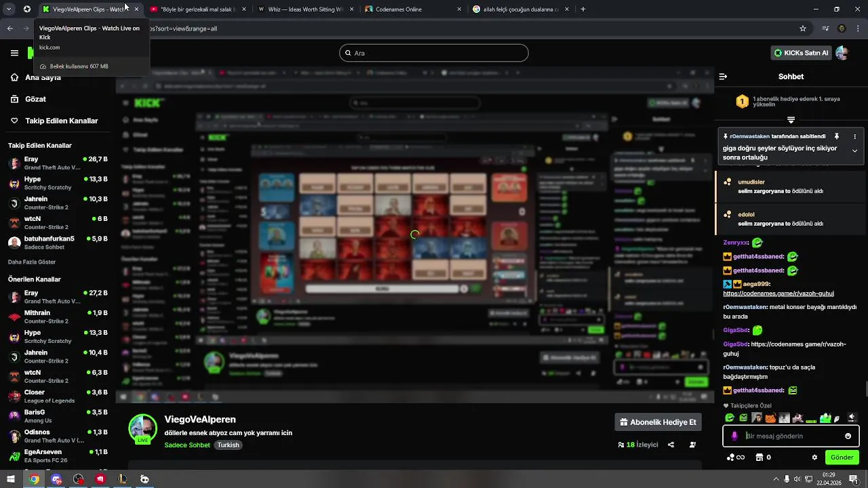Viewport: 868px width, 488px height.
Task: Click Daha Fazla Göster
Action: tap(32, 262)
